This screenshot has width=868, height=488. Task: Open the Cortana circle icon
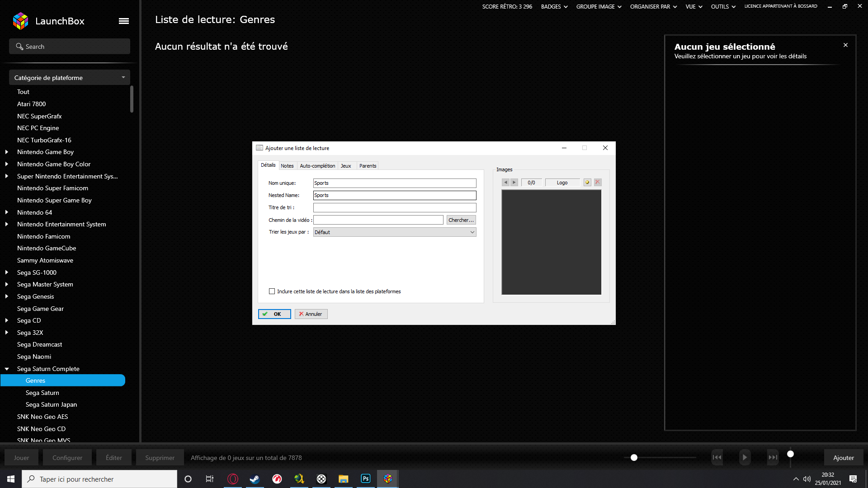[188, 479]
